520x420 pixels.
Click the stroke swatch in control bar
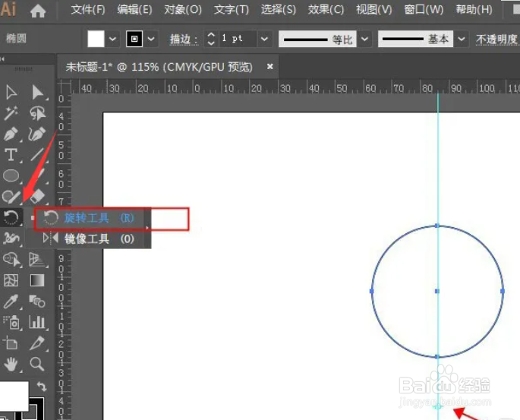click(134, 39)
